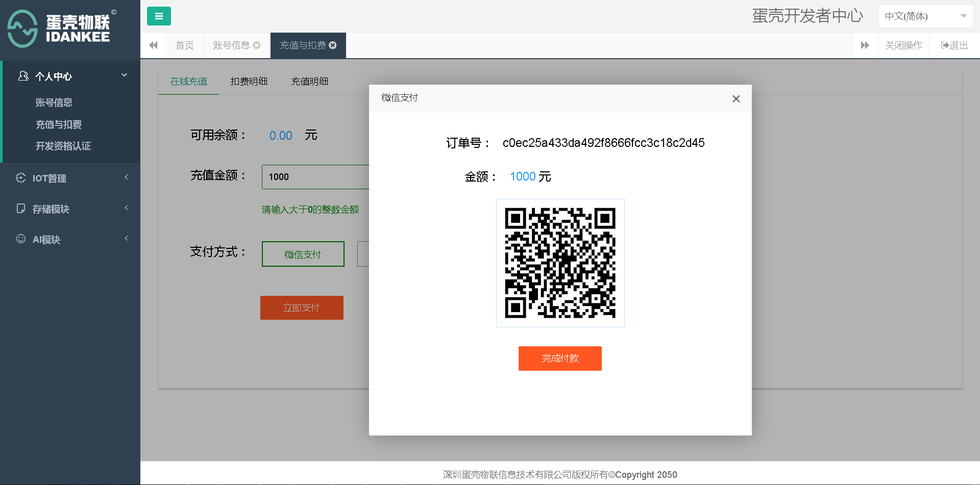Switch to the 充值明细 sub-tab
The width and height of the screenshot is (980, 485).
click(x=310, y=82)
